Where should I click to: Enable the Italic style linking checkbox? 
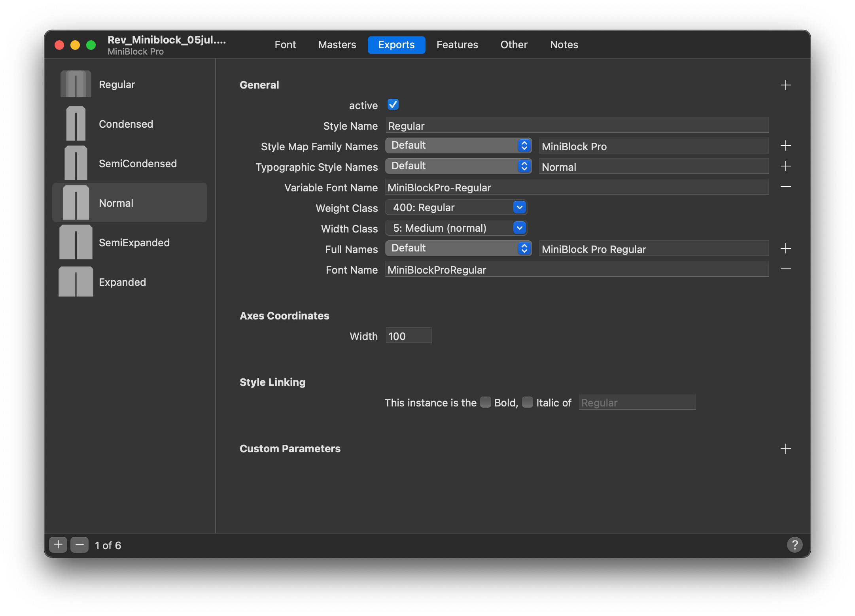[527, 402]
